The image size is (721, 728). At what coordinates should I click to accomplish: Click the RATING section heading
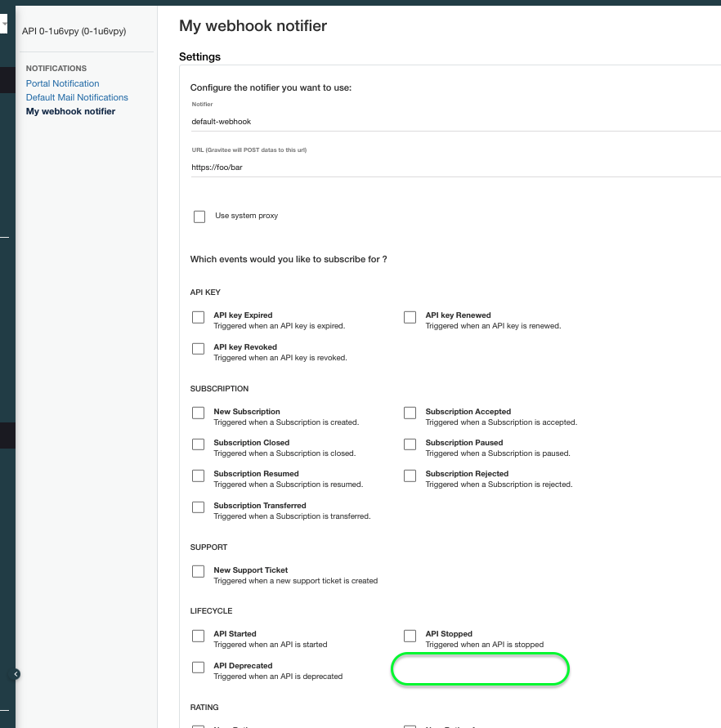(204, 708)
